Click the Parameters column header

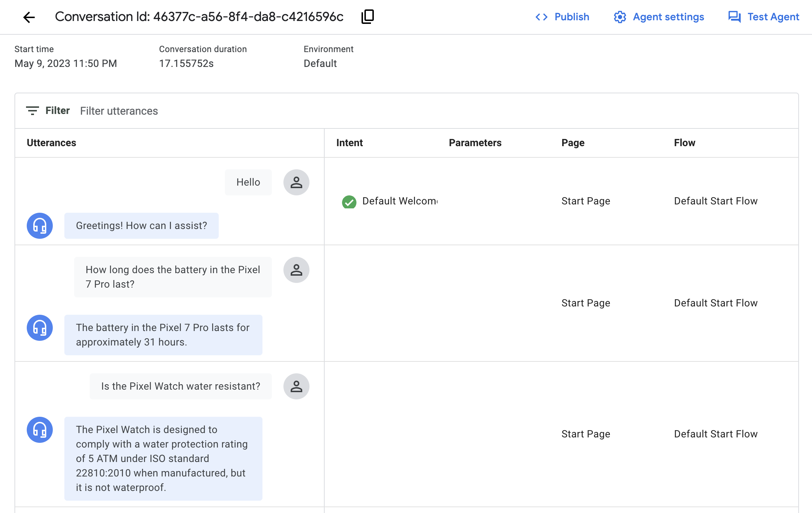(x=476, y=143)
